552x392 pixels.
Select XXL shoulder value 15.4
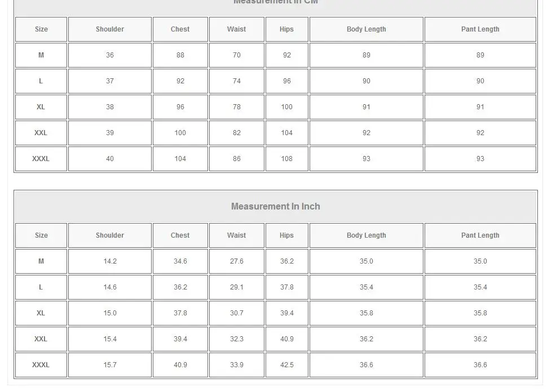pos(110,339)
